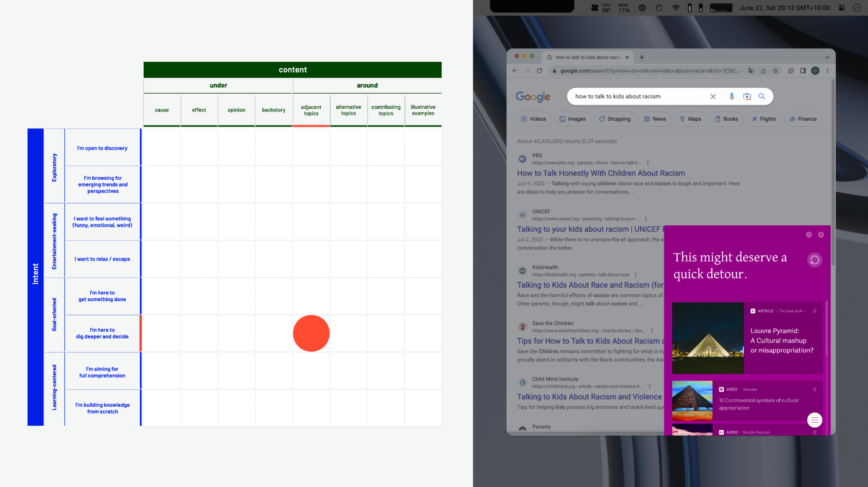Click the Chrome address bar URL
This screenshot has width=868, height=487.
click(650, 71)
